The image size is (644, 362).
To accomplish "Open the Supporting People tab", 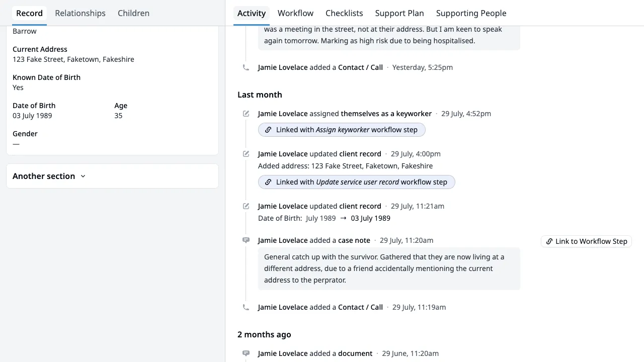I will tap(471, 13).
